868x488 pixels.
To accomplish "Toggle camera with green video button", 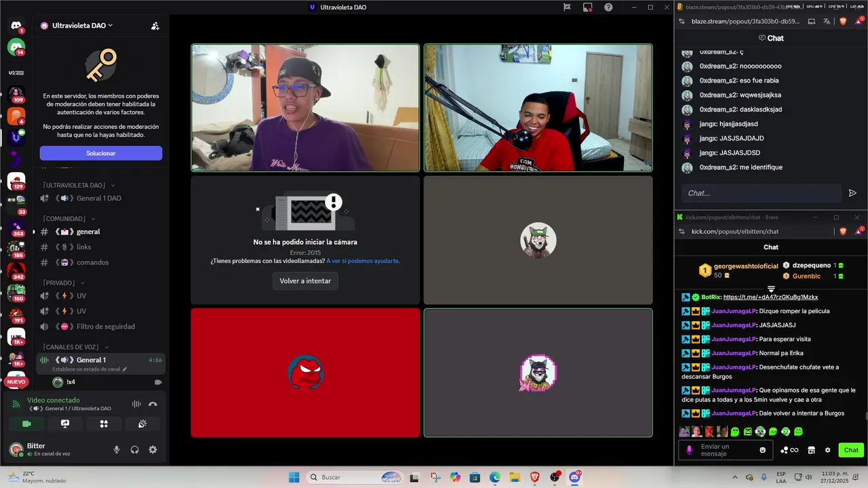I will pos(26,424).
